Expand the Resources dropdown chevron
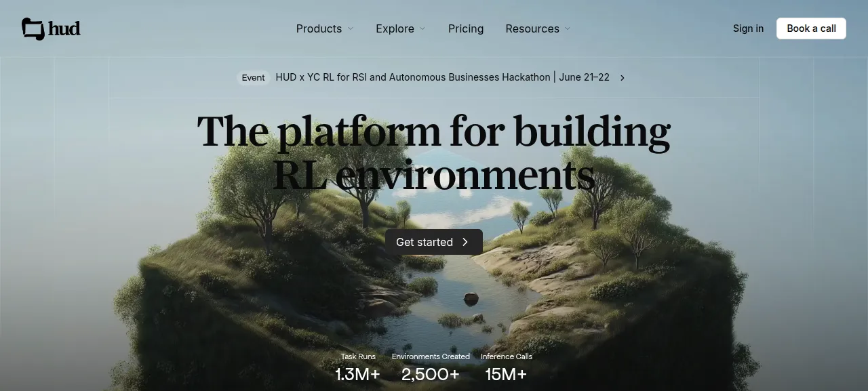The image size is (868, 391). pos(568,28)
